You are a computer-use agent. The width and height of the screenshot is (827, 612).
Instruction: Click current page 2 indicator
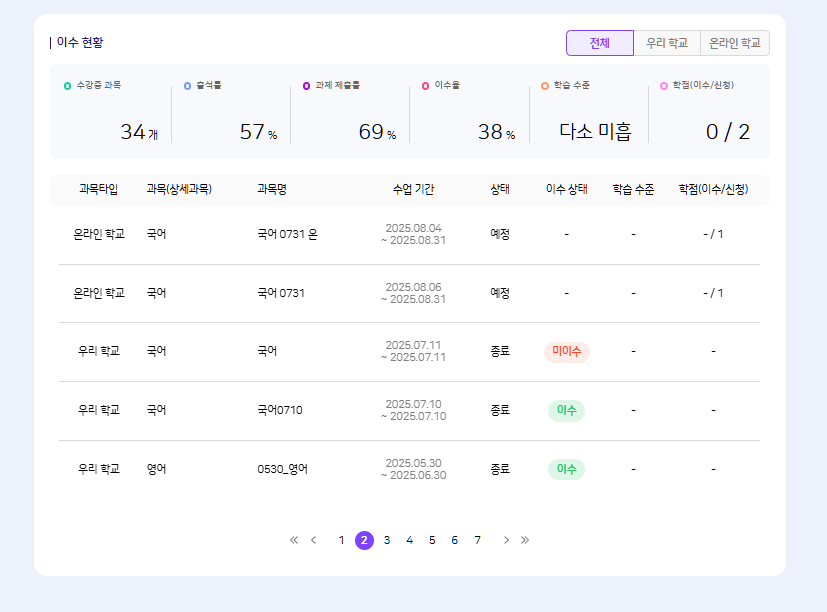(364, 540)
